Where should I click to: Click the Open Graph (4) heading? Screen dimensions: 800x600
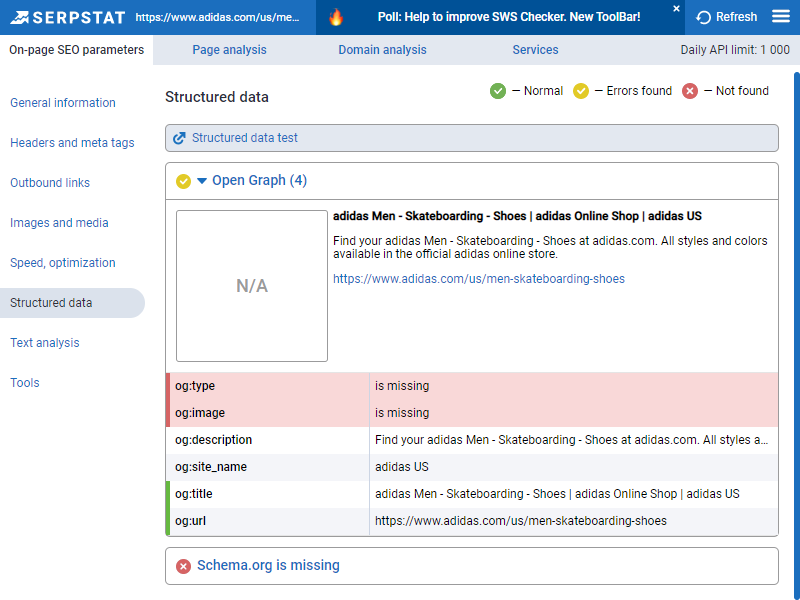[259, 181]
